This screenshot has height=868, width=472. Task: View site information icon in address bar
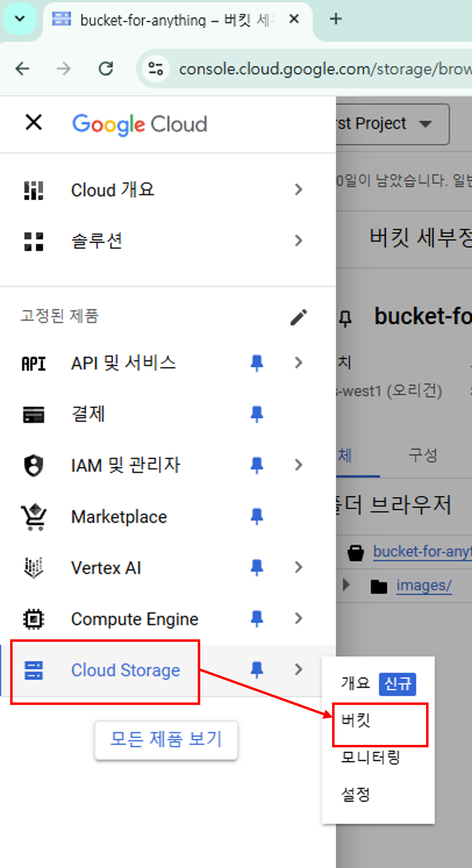(156, 68)
